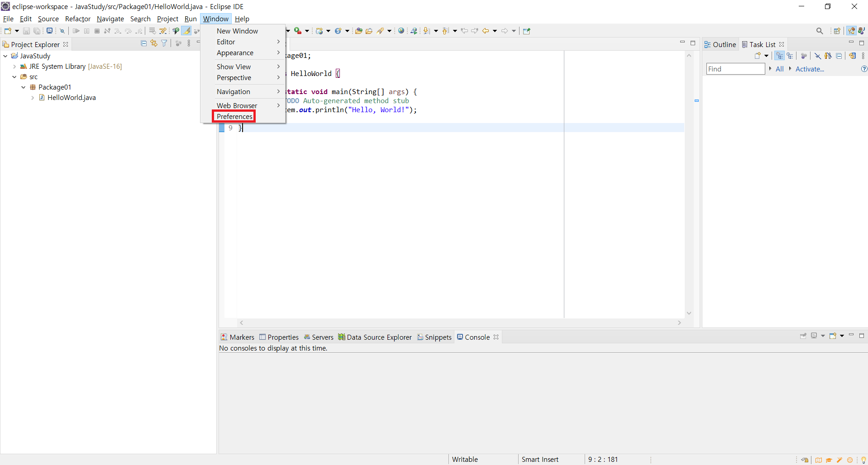868x465 pixels.
Task: Click the Open Task folder icon
Action: pos(369,31)
